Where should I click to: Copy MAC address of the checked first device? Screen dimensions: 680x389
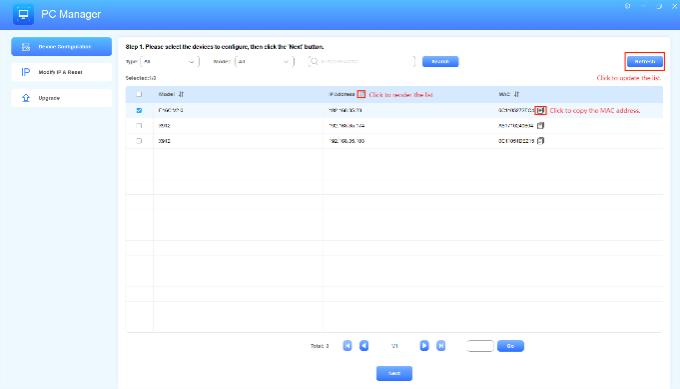pyautogui.click(x=540, y=111)
